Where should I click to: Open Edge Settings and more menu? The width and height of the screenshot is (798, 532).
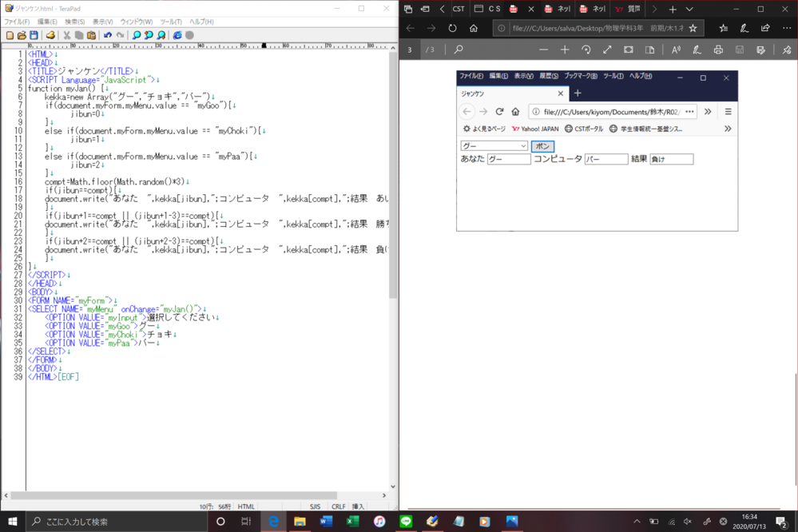pyautogui.click(x=787, y=28)
